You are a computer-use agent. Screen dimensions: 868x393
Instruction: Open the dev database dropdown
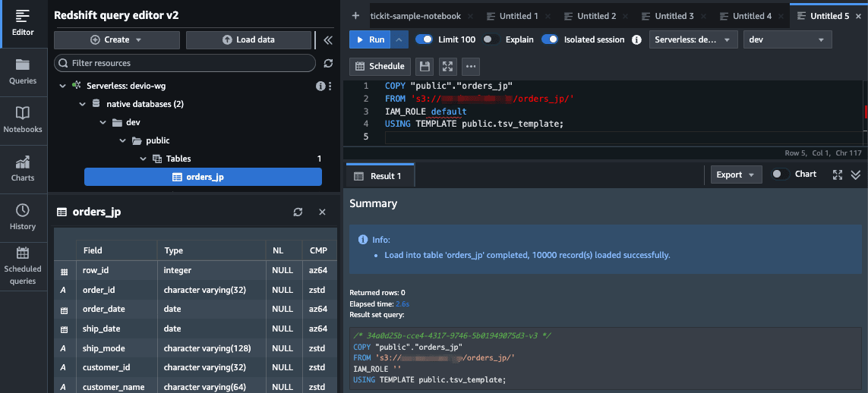[788, 39]
